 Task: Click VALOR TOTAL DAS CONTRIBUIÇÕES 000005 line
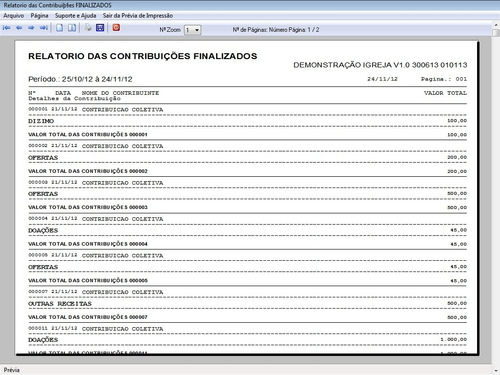click(88, 281)
